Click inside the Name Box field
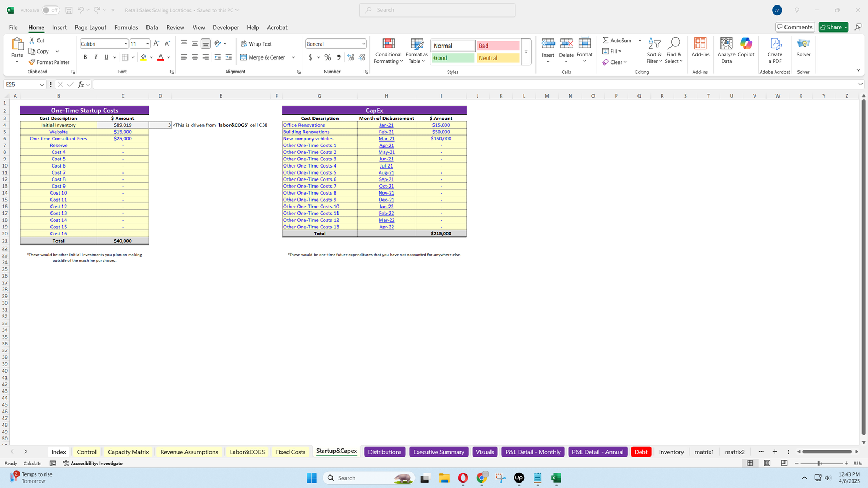This screenshot has height=488, width=868. point(22,85)
